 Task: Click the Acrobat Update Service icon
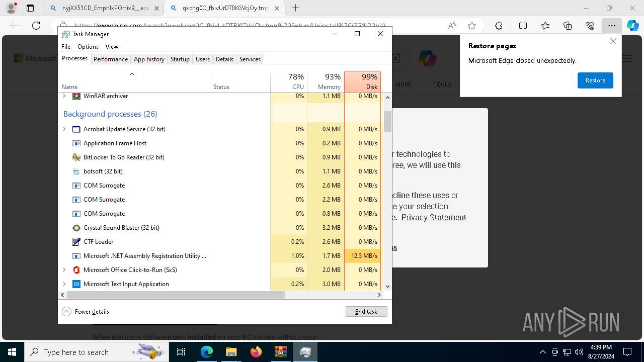tap(76, 129)
